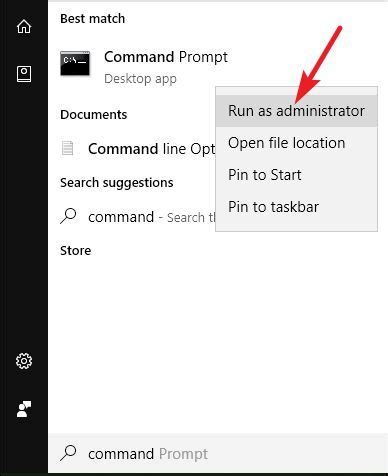This screenshot has height=476, width=388.
Task: Choose Open file location
Action: click(296, 143)
